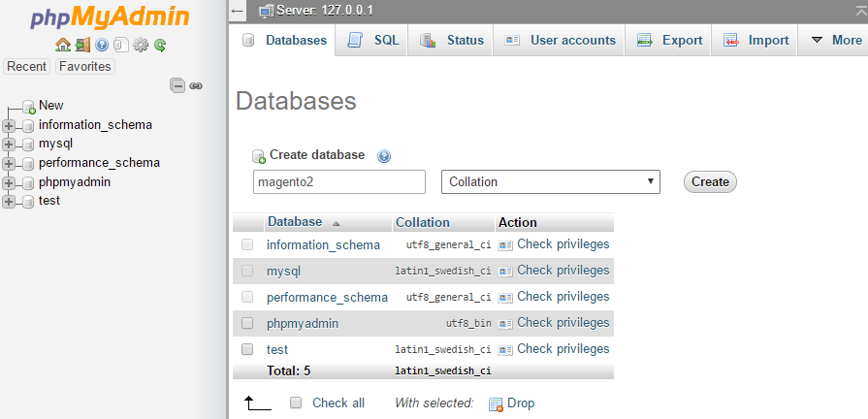The width and height of the screenshot is (868, 419).
Task: Click the back arrow left of Server
Action: tap(238, 11)
